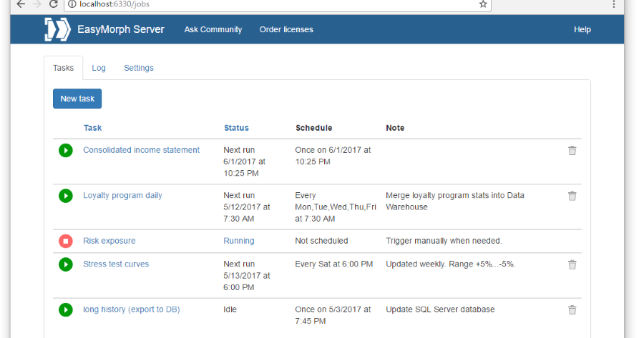Bookmark this page with the star icon
Viewport: 644px width, 338px height.
click(x=483, y=4)
